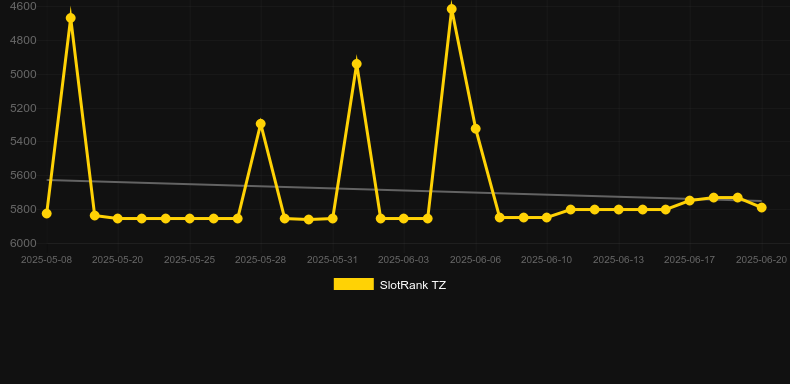Select the peak data point near 4950
The image size is (790, 384).
pos(357,64)
